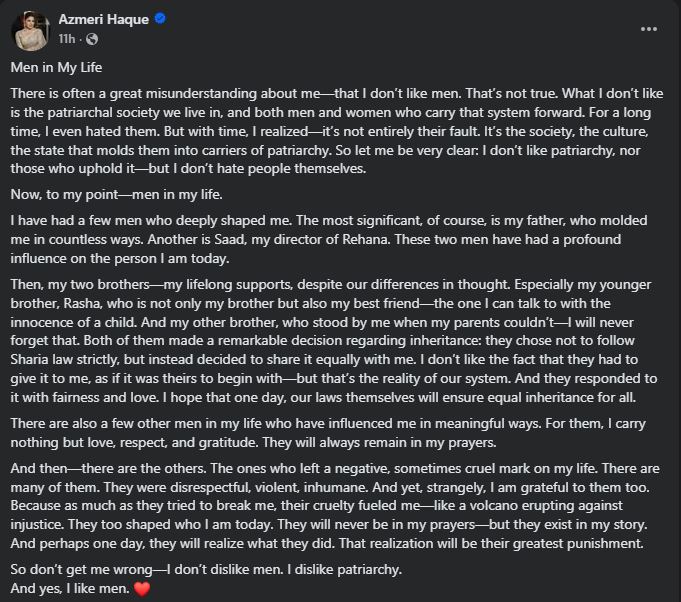Open Azmeri Haque's profile picture
Screen dimensions: 681x602
[x=30, y=31]
